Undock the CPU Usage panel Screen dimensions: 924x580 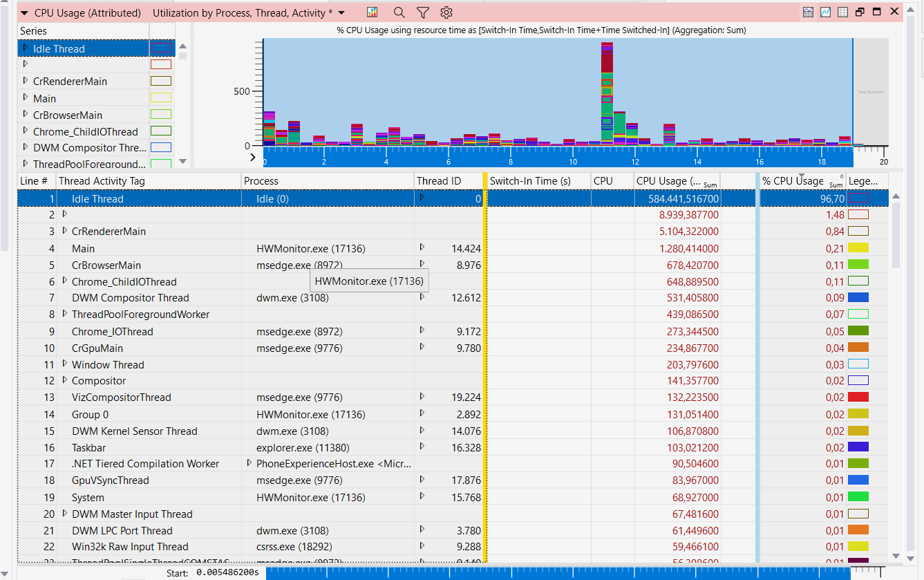tap(860, 12)
